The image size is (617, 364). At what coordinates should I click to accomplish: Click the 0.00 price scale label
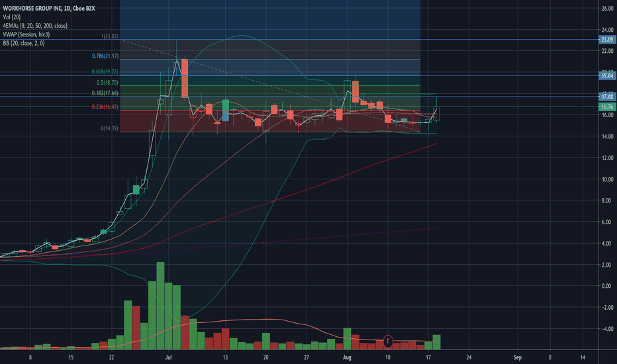coord(607,286)
